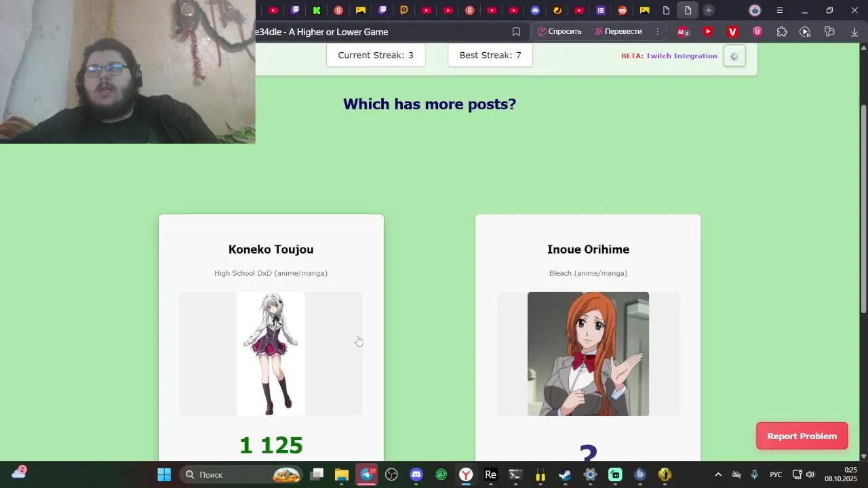Viewport: 868px width, 488px height.
Task: Open Steam from the taskbar
Action: coord(565,474)
